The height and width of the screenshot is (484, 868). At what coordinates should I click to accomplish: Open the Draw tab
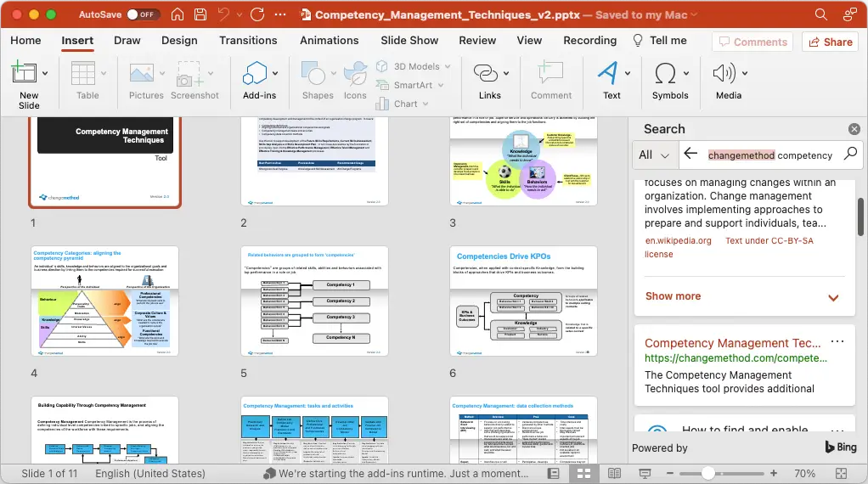(x=127, y=41)
